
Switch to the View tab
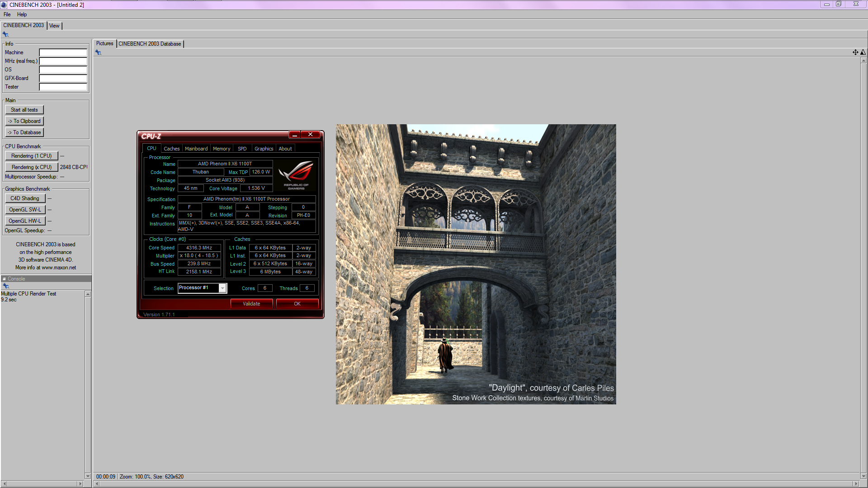point(54,26)
